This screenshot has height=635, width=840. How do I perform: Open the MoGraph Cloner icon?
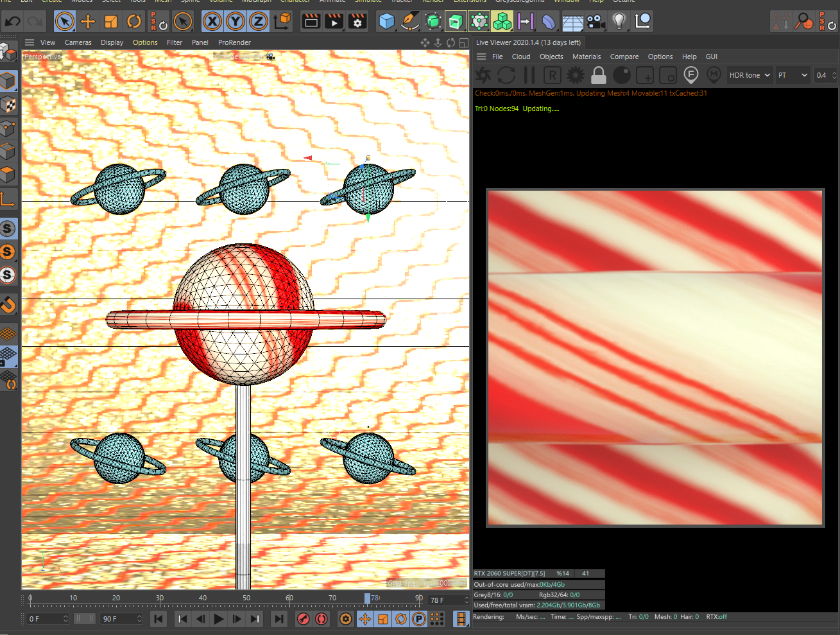502,21
